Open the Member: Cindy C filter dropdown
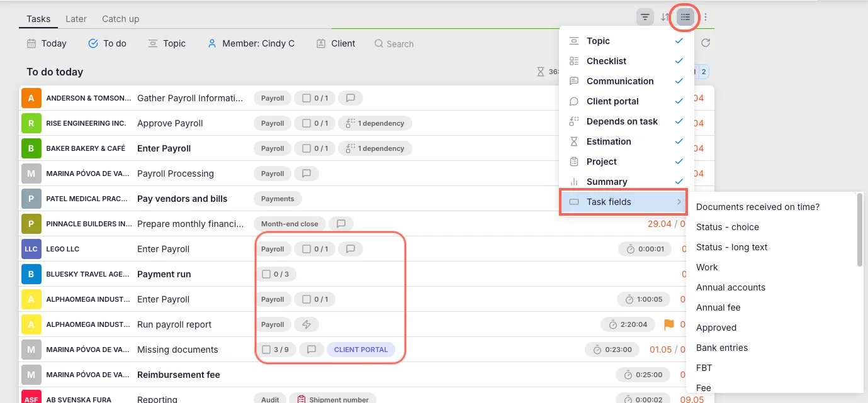 coord(251,43)
